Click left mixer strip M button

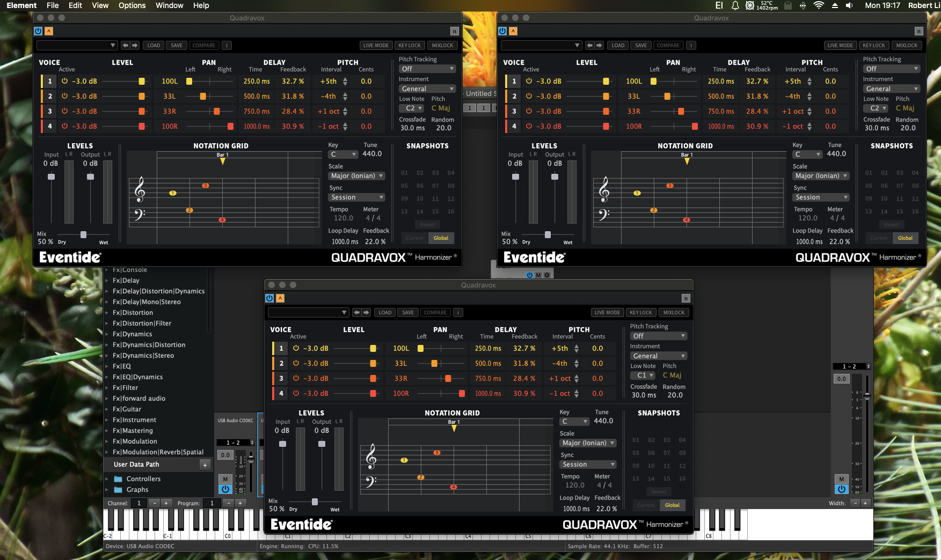(x=225, y=479)
